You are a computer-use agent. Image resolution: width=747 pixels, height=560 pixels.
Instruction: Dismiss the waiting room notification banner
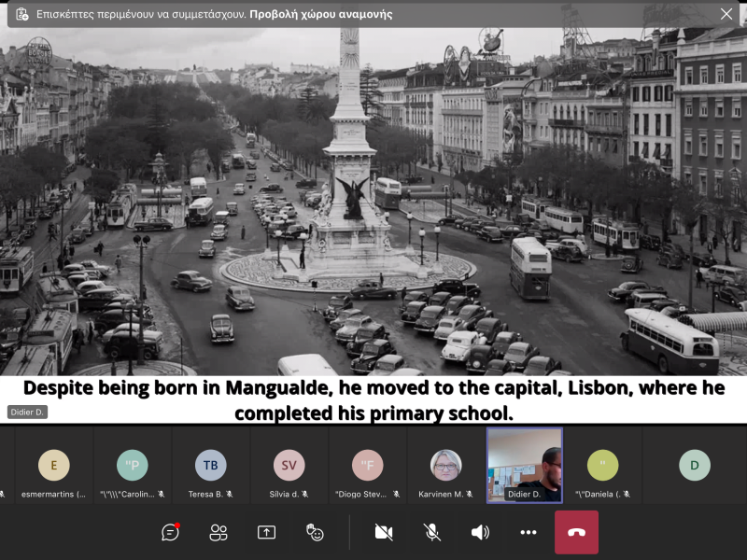click(726, 14)
